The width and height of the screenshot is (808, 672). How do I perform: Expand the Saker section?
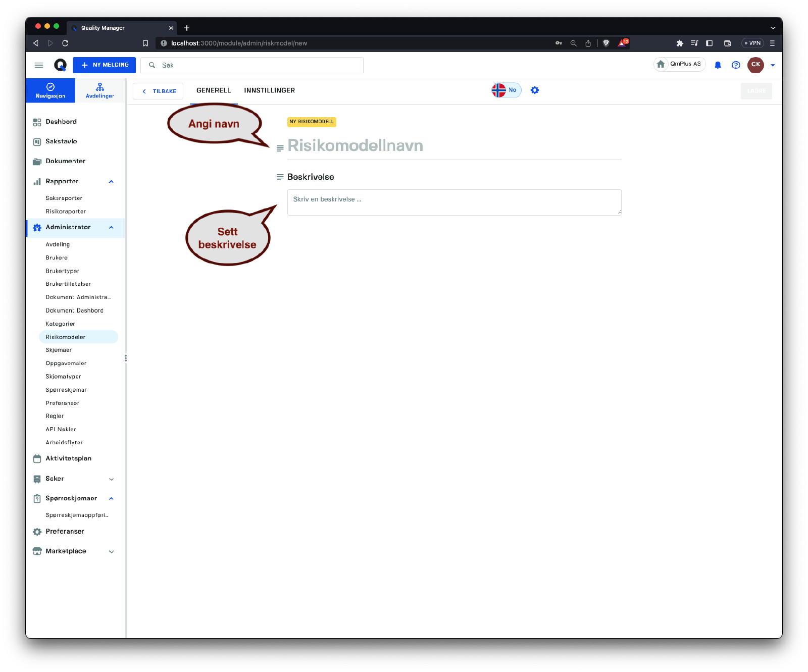111,479
